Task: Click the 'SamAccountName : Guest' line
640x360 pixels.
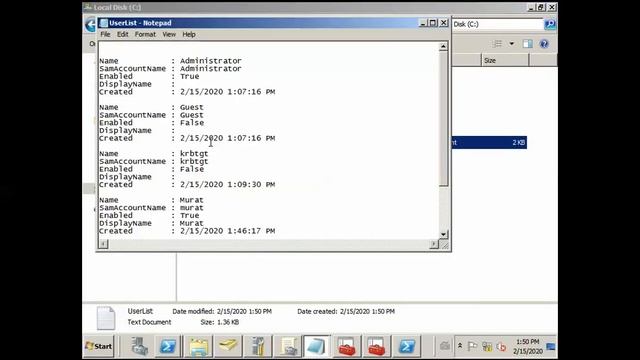Action: click(x=151, y=115)
